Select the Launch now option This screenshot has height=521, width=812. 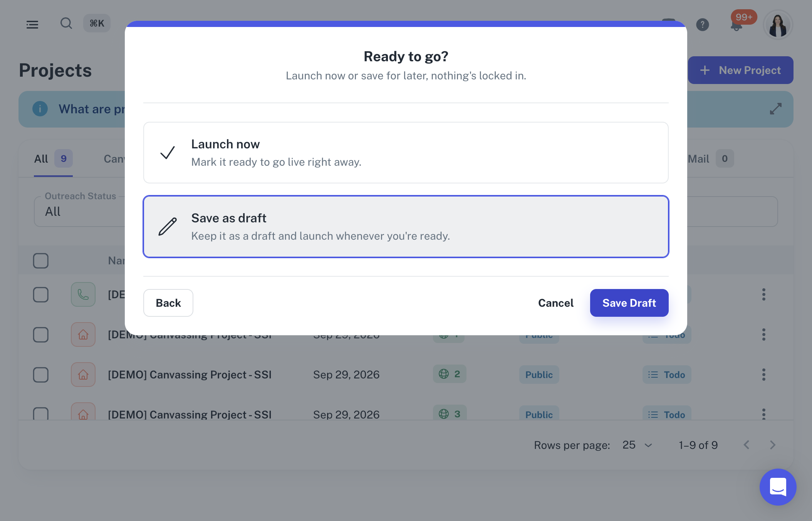[406, 153]
